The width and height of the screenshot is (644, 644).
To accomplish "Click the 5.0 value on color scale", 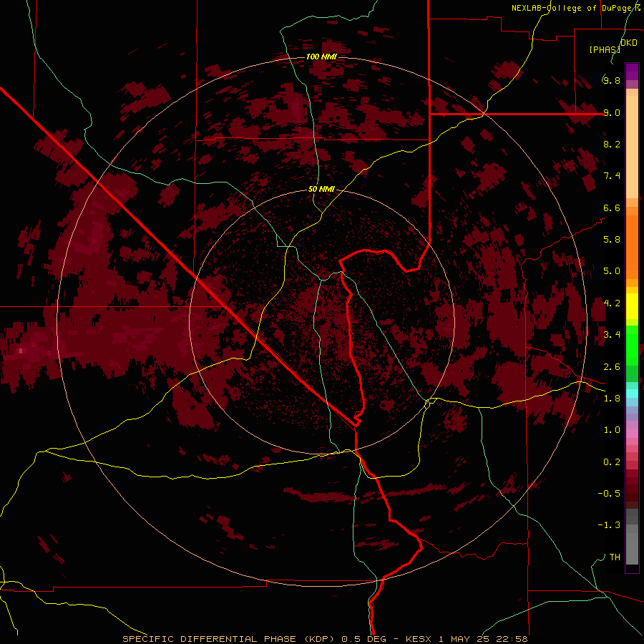I will coord(612,271).
